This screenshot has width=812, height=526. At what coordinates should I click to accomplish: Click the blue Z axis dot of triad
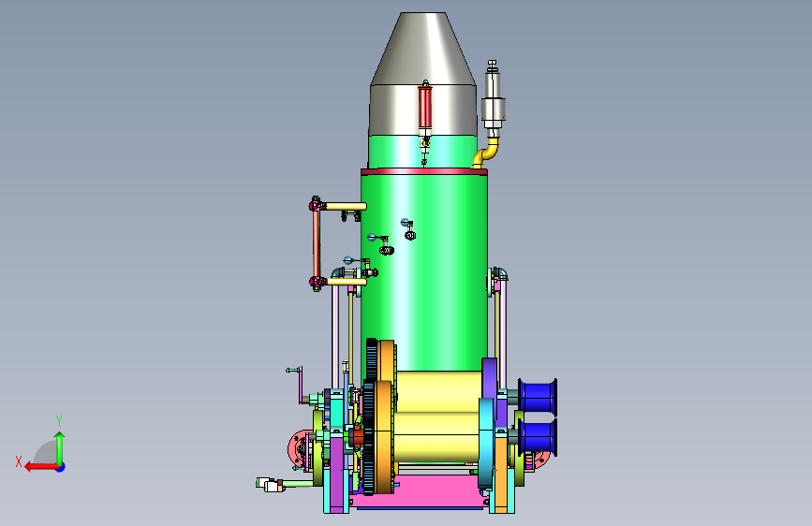[61, 467]
